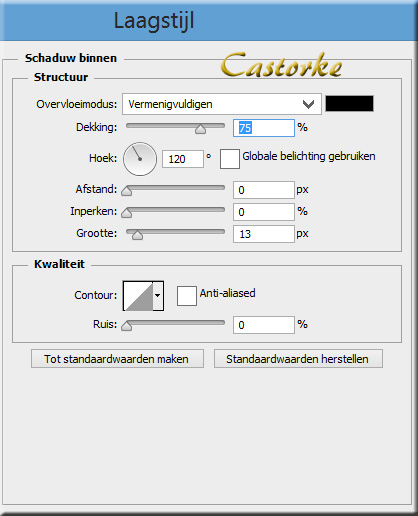Click the Ruis noise slider handle
418x516 pixels.
click(127, 326)
